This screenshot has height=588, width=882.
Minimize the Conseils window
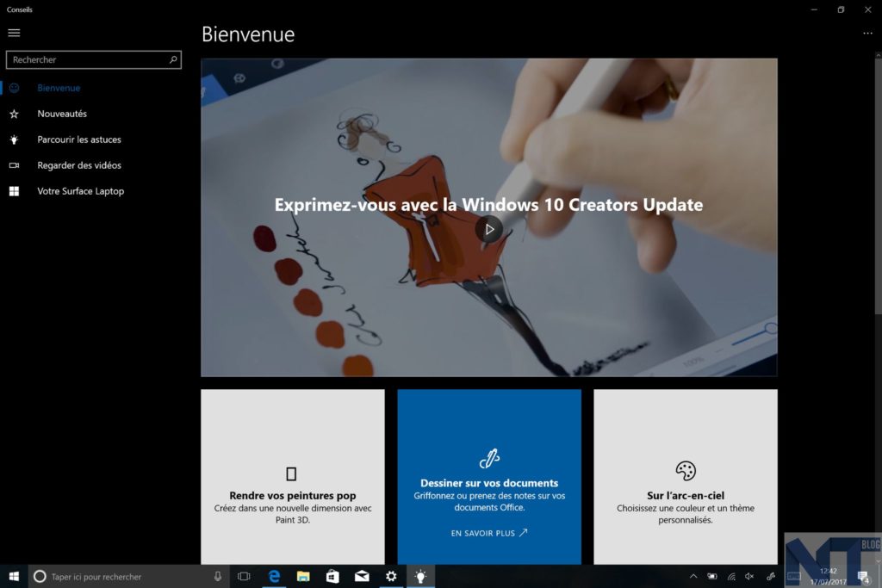click(x=814, y=9)
